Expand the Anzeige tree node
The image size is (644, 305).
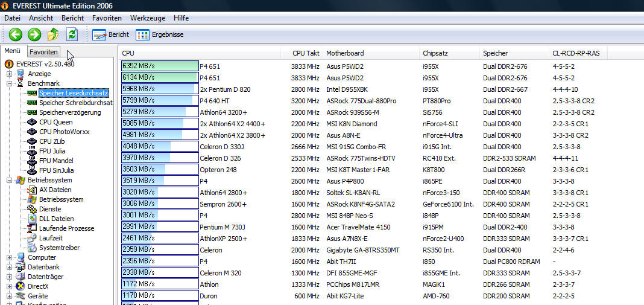pos(10,74)
